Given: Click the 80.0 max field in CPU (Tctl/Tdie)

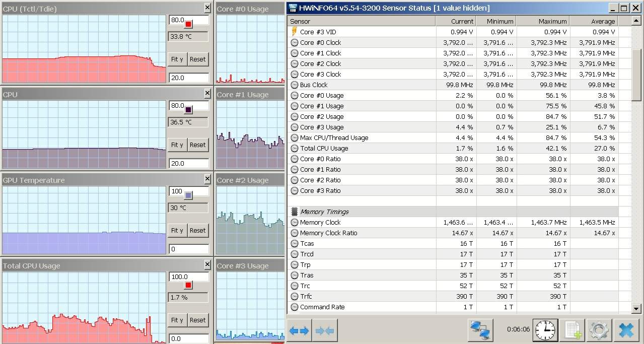Looking at the screenshot, I should tap(188, 20).
